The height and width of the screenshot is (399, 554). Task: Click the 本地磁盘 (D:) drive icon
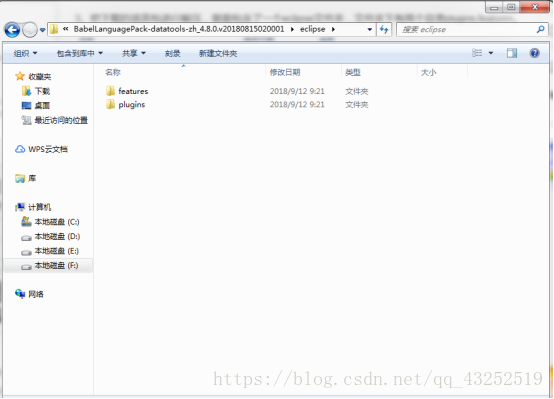coord(26,237)
